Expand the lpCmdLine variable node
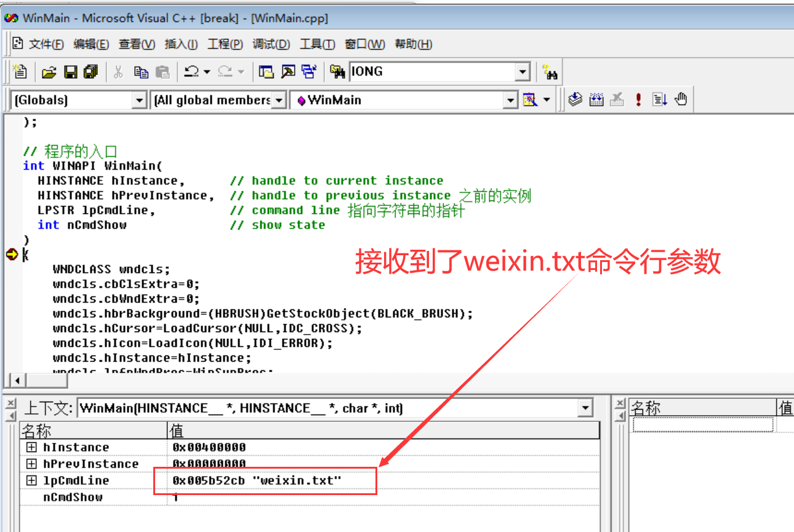 pos(31,480)
